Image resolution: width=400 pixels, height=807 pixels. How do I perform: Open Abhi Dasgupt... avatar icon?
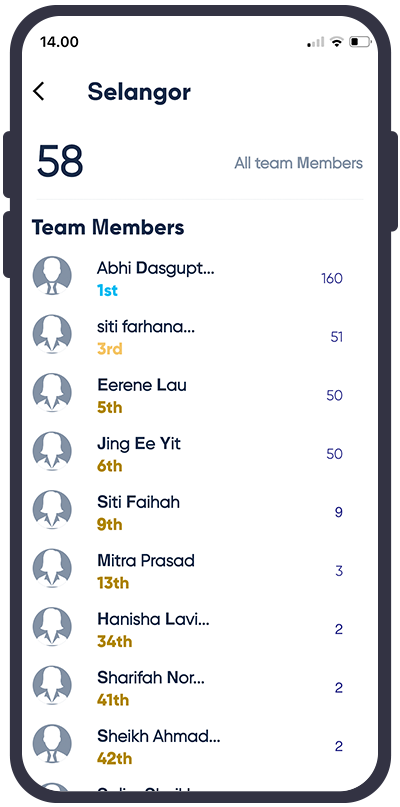tap(52, 276)
